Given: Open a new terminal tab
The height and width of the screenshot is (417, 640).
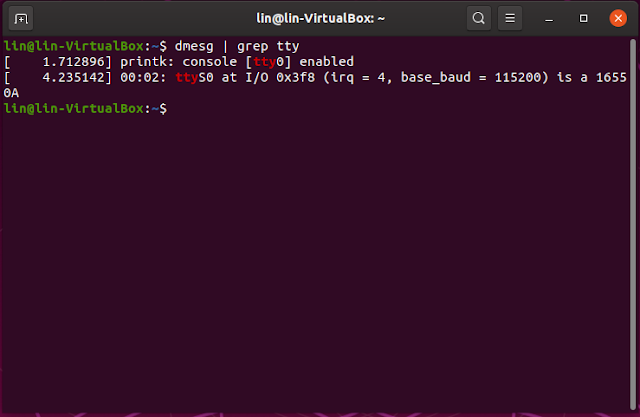Looking at the screenshot, I should tap(21, 19).
